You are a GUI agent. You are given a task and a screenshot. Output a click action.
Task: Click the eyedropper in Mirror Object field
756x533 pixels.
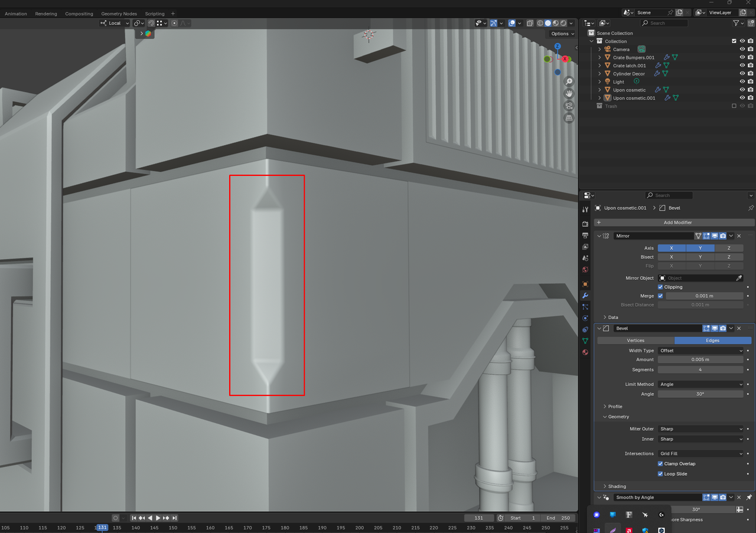[x=739, y=278]
